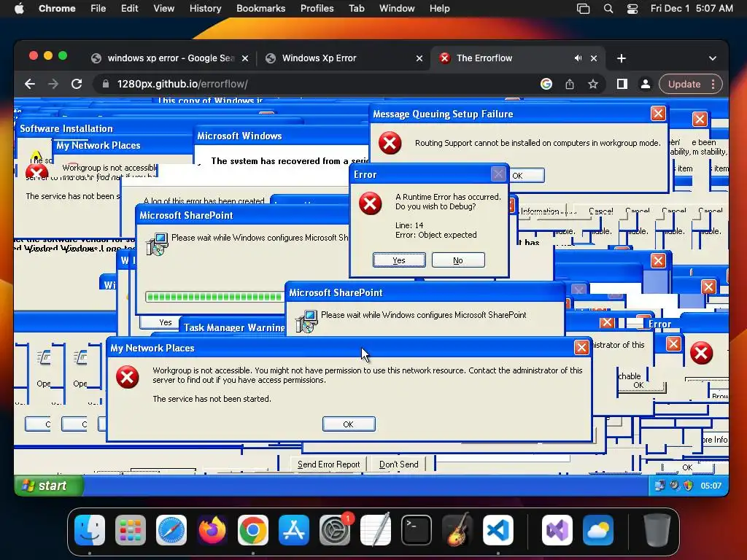This screenshot has height=560, width=747.
Task: Click the Stage Manager icon in the menu bar
Action: point(583,9)
